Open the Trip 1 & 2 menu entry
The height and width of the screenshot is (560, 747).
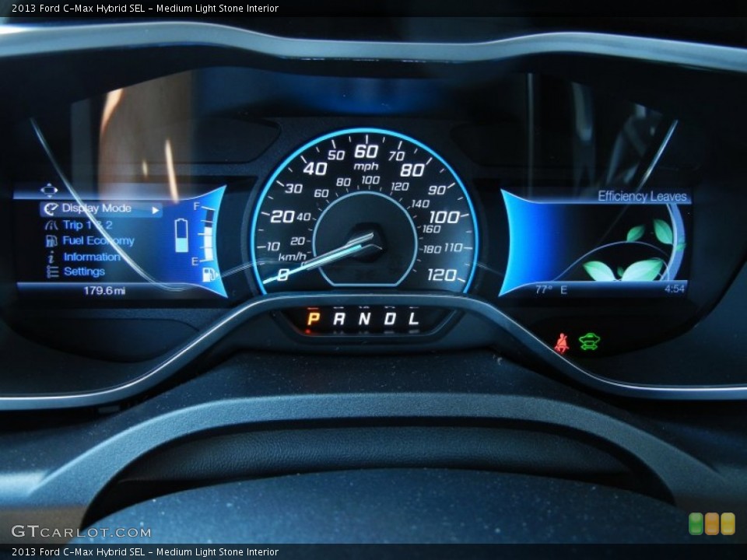[88, 225]
